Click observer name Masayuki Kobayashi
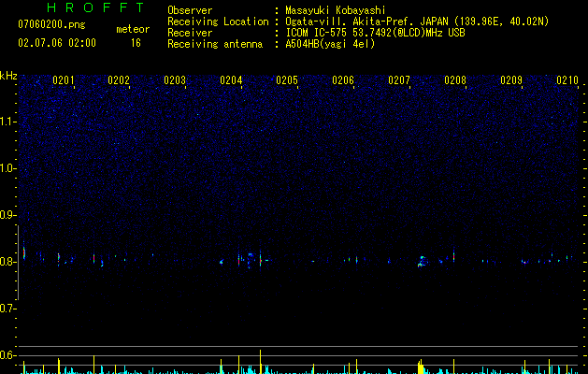588x374 pixels. tap(336, 10)
